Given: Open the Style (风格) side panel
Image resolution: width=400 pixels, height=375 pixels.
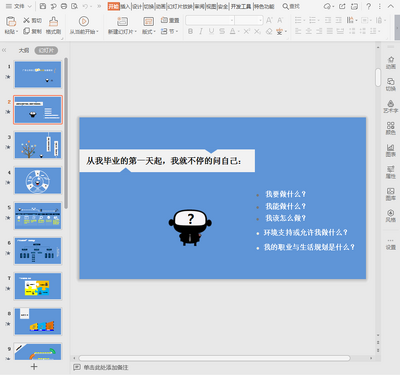Looking at the screenshot, I should tap(391, 216).
